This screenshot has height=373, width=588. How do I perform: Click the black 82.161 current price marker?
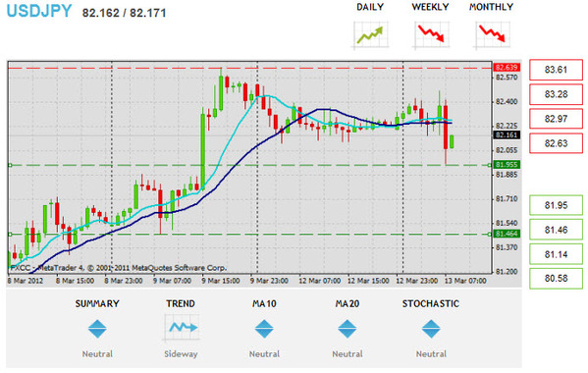coord(507,134)
